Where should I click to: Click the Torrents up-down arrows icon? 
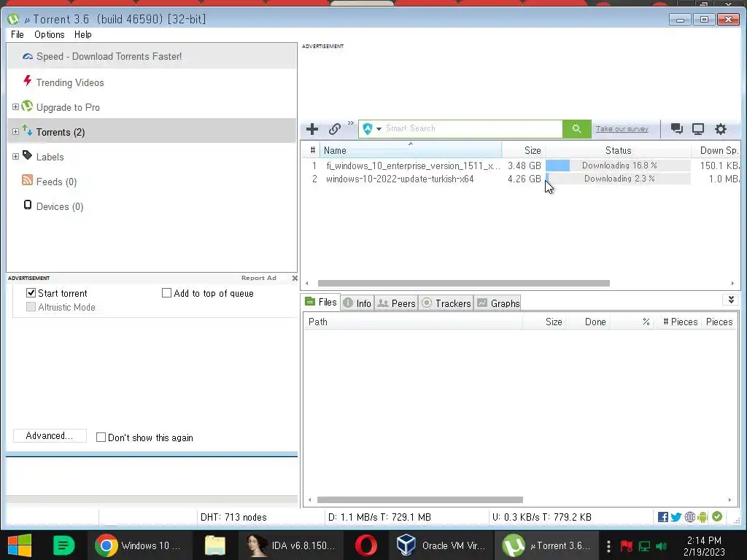pos(27,131)
